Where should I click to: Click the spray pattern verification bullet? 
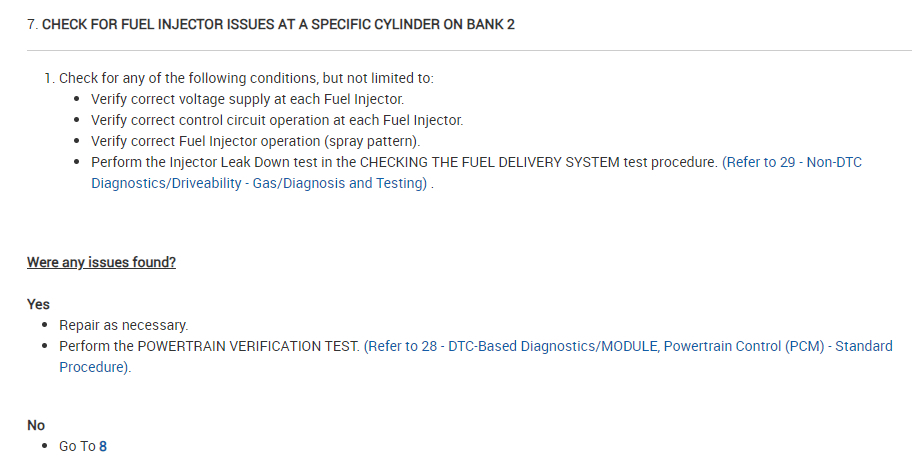tap(255, 141)
